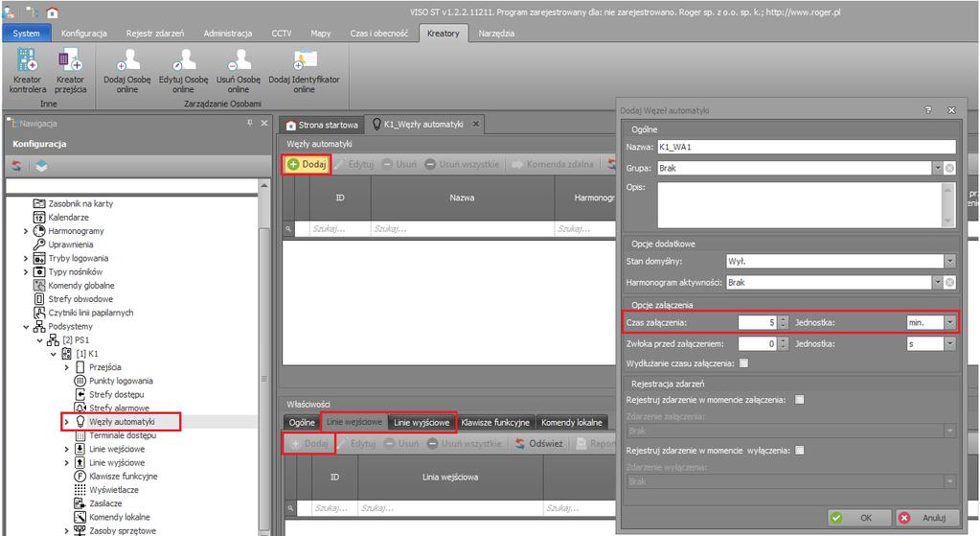Screen dimensions: 980x536
Task: Expand Harmonogramy tree node
Action: click(26, 231)
